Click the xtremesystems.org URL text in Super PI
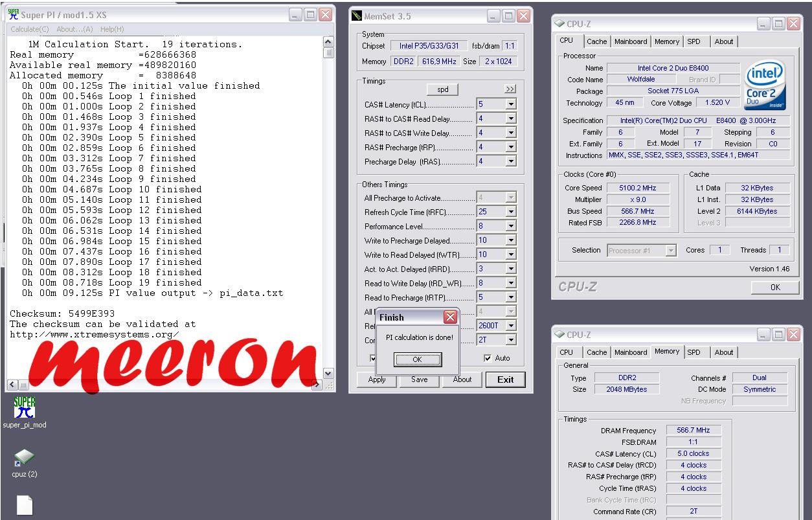 (x=95, y=334)
